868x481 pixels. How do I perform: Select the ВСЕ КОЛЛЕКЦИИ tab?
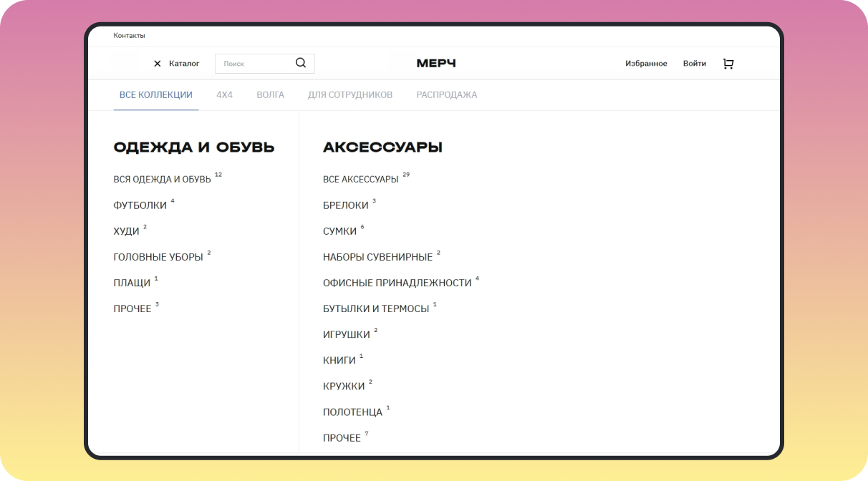[156, 94]
